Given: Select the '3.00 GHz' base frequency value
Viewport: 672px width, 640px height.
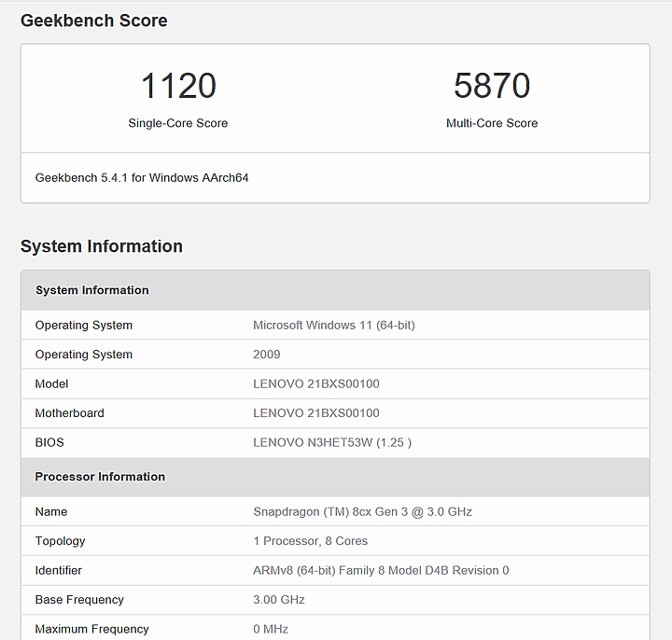Looking at the screenshot, I should (x=279, y=600).
